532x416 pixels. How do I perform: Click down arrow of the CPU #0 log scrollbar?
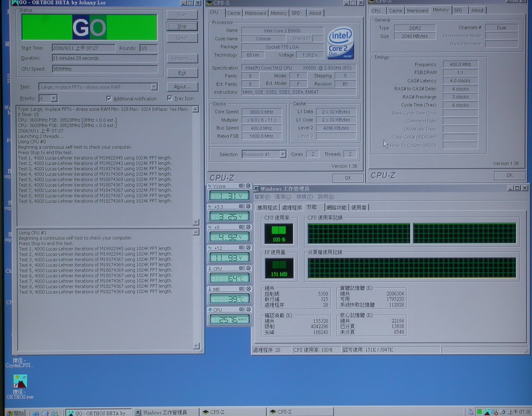[196, 222]
